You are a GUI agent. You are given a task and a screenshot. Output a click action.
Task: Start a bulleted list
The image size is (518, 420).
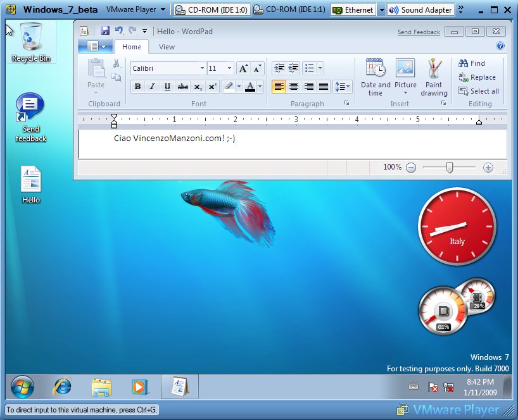tap(309, 68)
